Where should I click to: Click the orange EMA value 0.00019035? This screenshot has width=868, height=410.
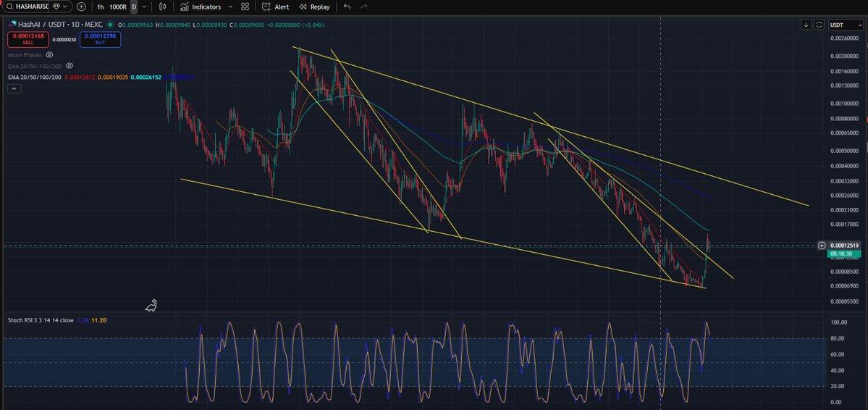click(113, 78)
